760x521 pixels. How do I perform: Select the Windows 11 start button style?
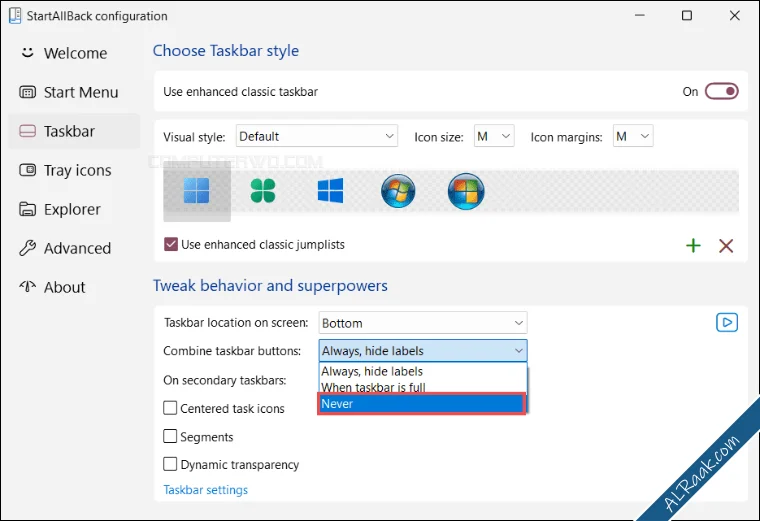[x=197, y=191]
